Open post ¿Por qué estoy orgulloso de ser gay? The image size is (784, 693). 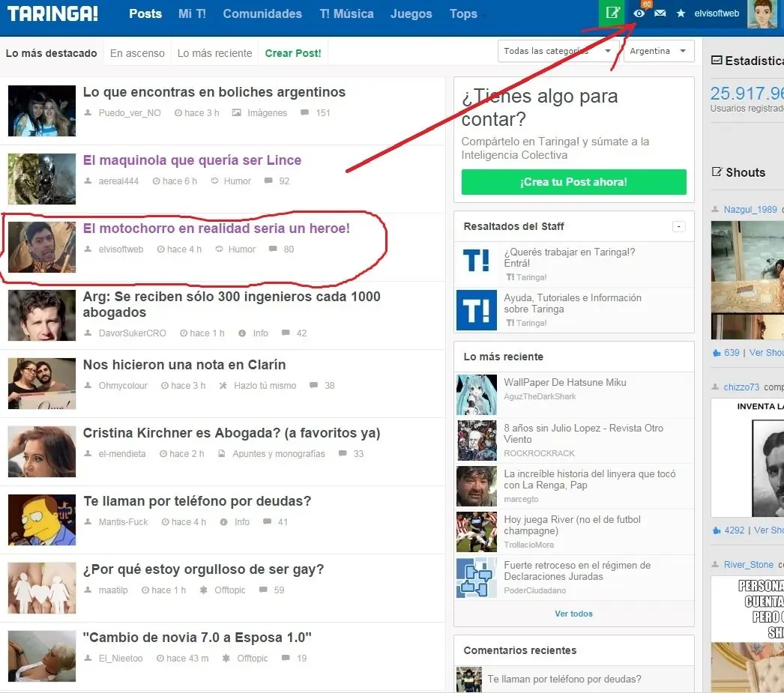click(x=204, y=569)
